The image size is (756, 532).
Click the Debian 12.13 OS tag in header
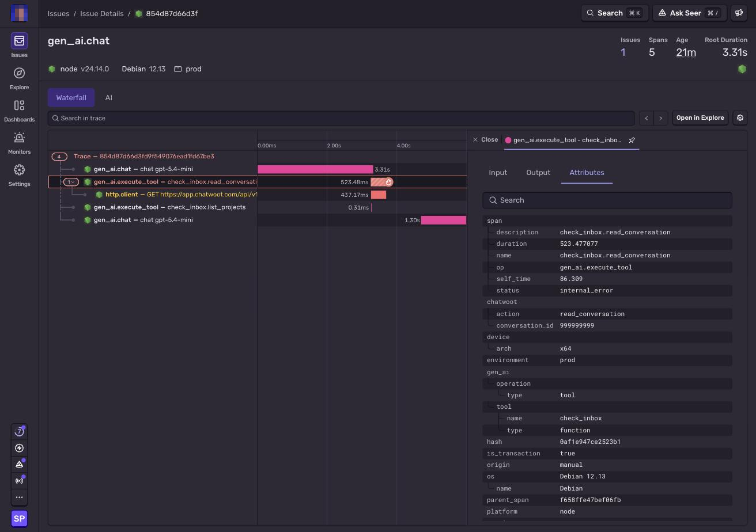pyautogui.click(x=143, y=69)
